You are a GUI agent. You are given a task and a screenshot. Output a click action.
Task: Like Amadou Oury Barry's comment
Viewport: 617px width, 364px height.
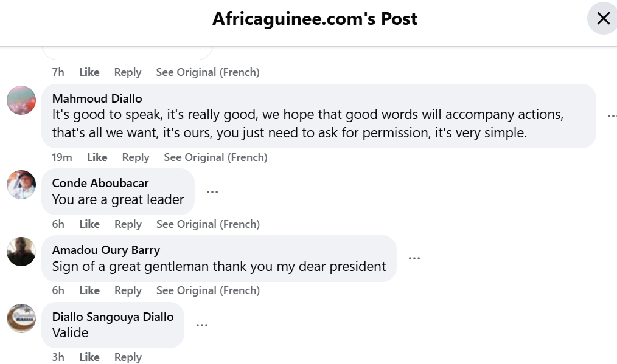click(x=89, y=290)
